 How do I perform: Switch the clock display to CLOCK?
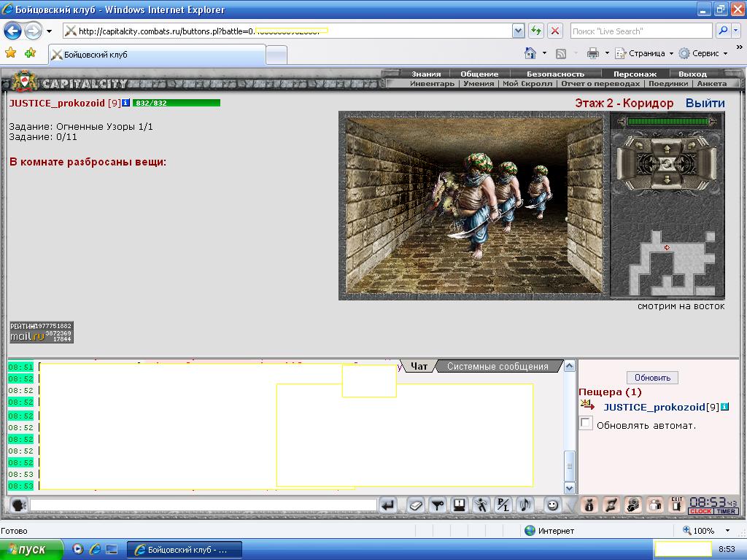pos(701,511)
